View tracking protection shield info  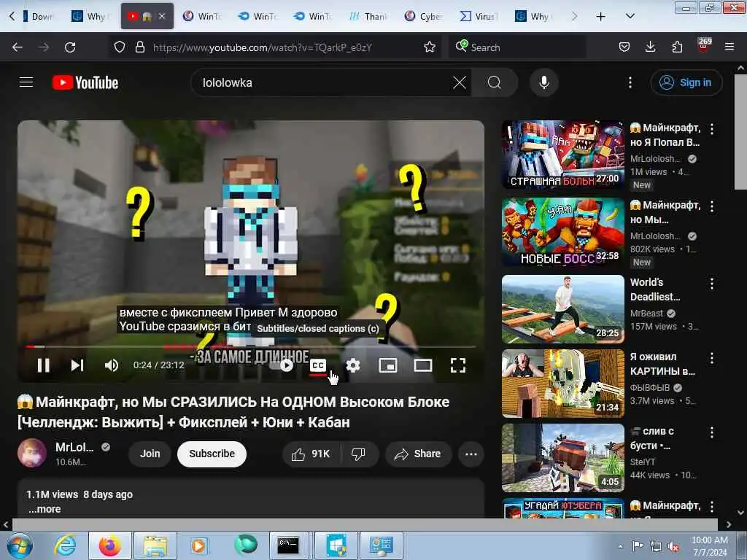pos(120,47)
